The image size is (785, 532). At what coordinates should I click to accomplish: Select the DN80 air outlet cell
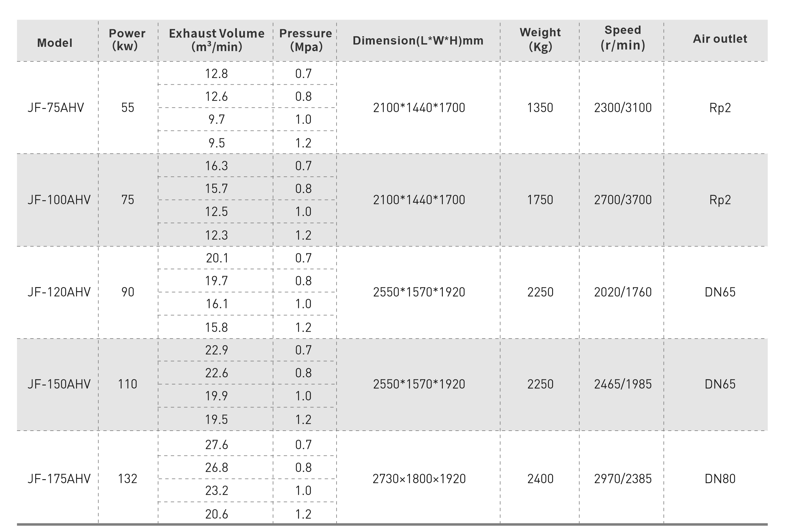coord(720,479)
